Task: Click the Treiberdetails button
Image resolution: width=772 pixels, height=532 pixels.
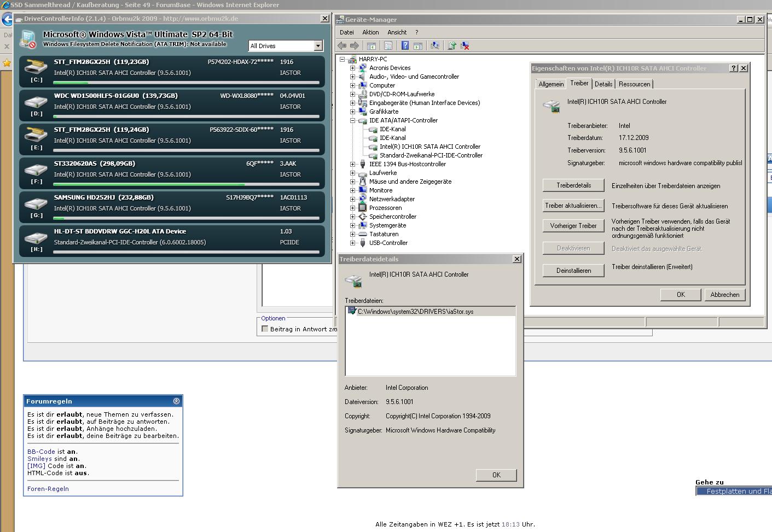Action: click(x=573, y=185)
